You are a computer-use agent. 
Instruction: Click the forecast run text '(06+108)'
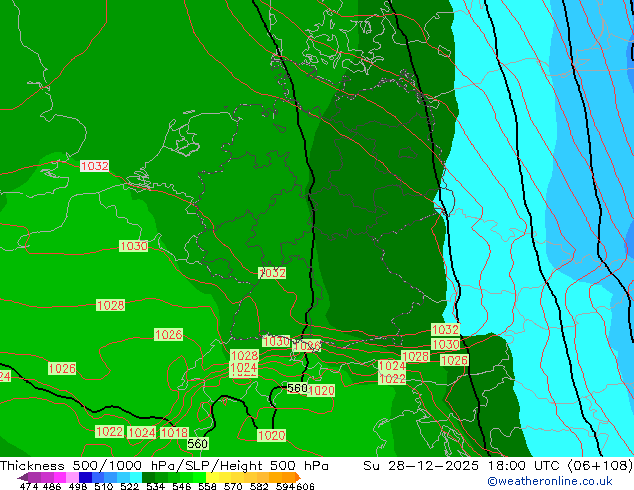pos(600,466)
